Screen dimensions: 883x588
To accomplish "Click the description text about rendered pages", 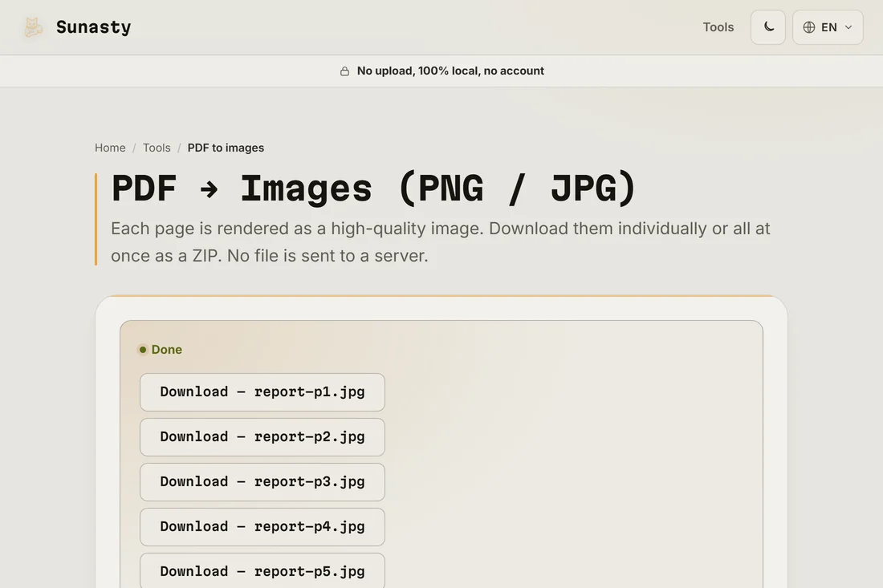I will (441, 242).
